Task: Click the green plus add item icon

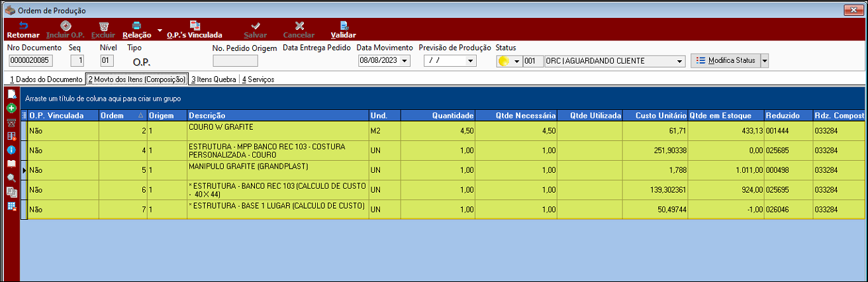Action: point(11,108)
